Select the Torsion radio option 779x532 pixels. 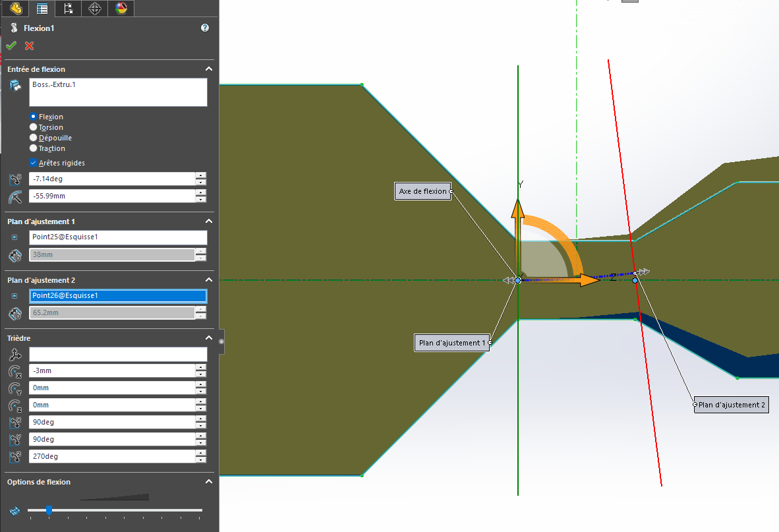point(34,127)
